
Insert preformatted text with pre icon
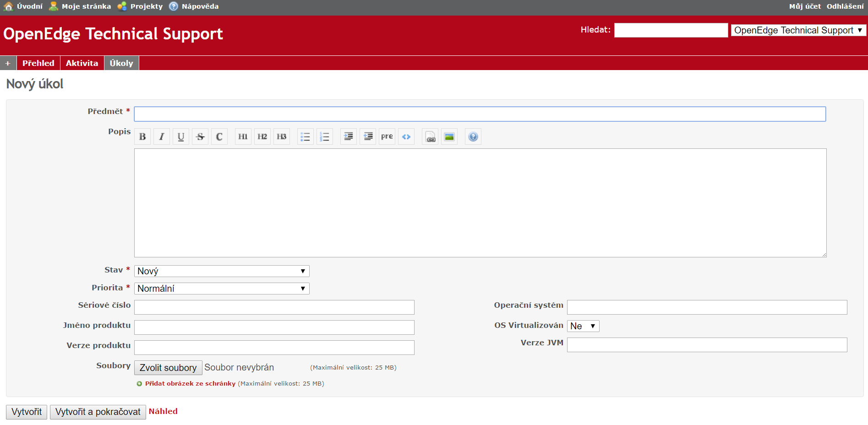(387, 136)
